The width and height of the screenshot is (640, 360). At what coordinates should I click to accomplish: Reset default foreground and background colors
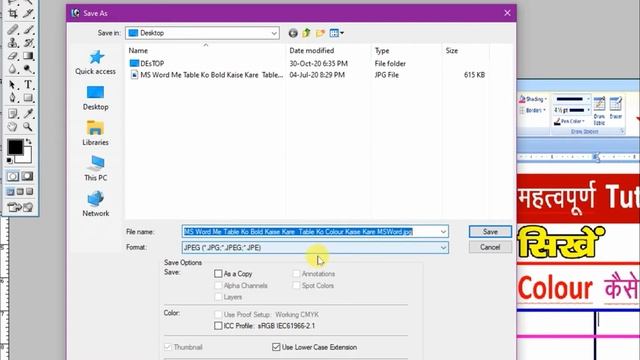9,160
